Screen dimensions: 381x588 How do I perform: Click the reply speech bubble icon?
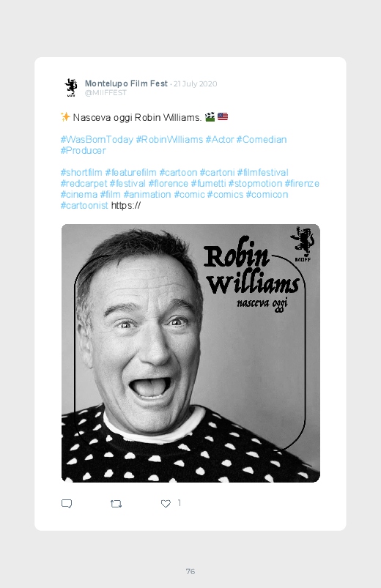(67, 504)
